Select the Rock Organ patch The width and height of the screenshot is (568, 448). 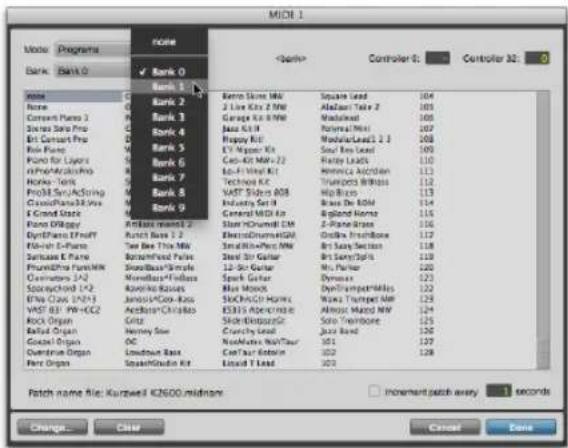(50, 321)
